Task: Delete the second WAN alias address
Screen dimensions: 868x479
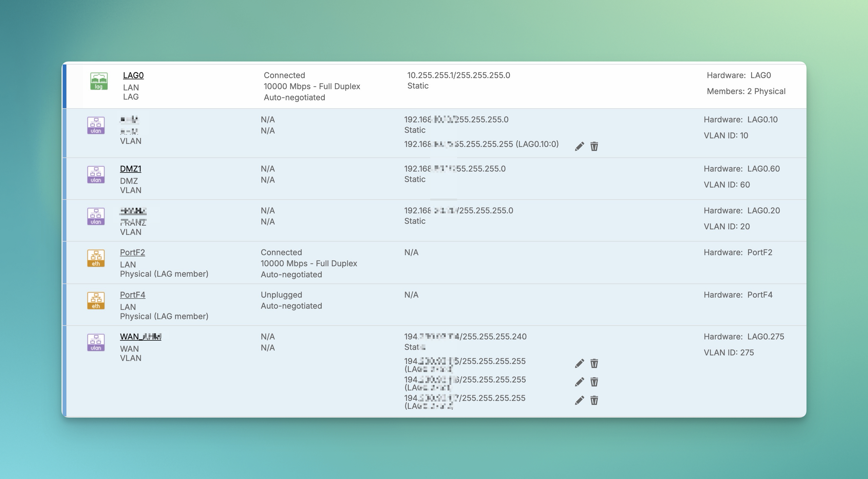Action: pos(594,382)
